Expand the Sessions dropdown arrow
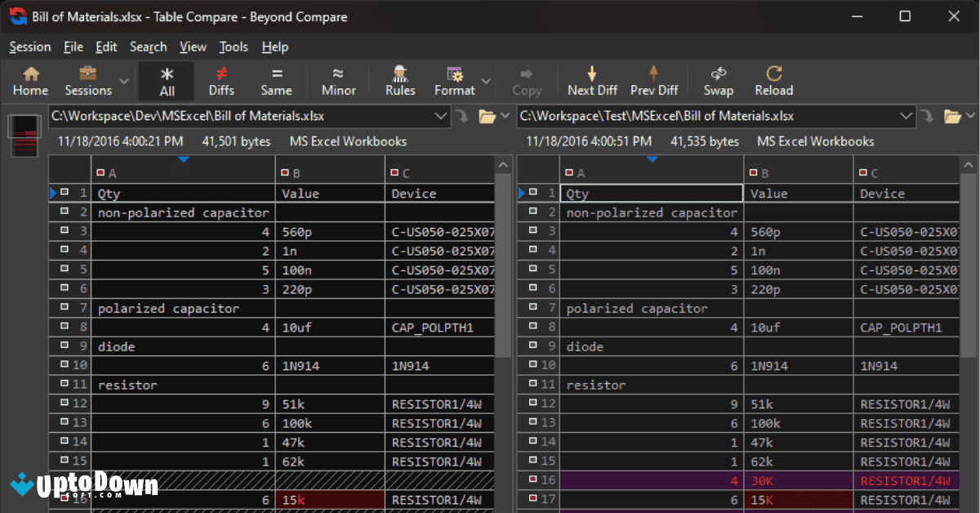Screen dimensions: 980x513 click(x=124, y=80)
